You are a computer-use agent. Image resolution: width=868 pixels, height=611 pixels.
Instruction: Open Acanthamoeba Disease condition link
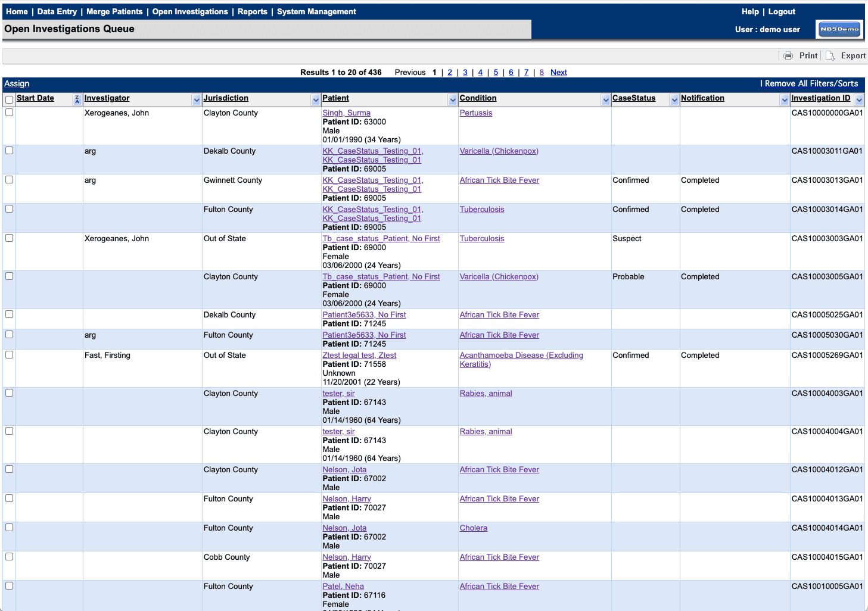pyautogui.click(x=521, y=360)
